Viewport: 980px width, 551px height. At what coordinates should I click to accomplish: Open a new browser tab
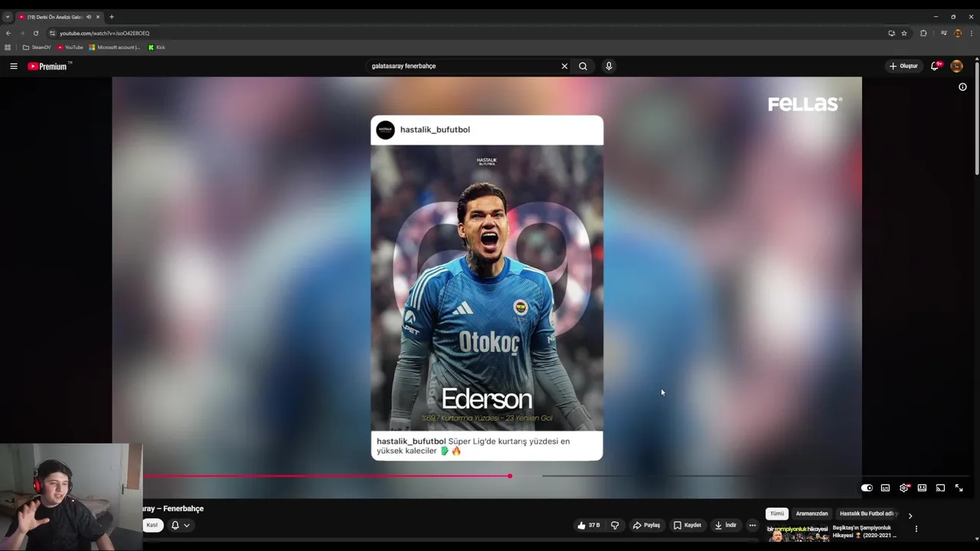point(112,17)
